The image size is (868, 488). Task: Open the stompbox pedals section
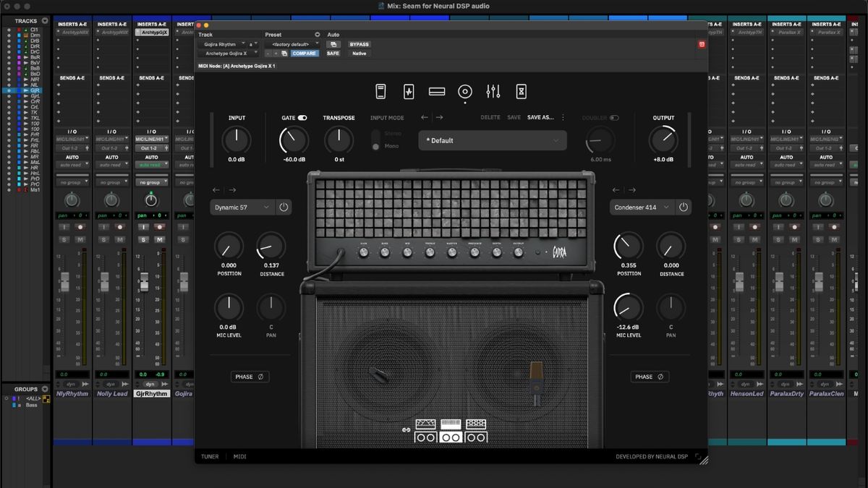409,92
